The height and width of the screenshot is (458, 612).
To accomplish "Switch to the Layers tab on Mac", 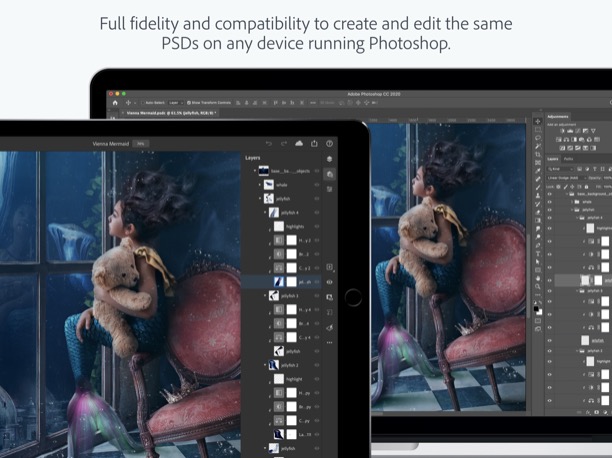I will point(553,159).
